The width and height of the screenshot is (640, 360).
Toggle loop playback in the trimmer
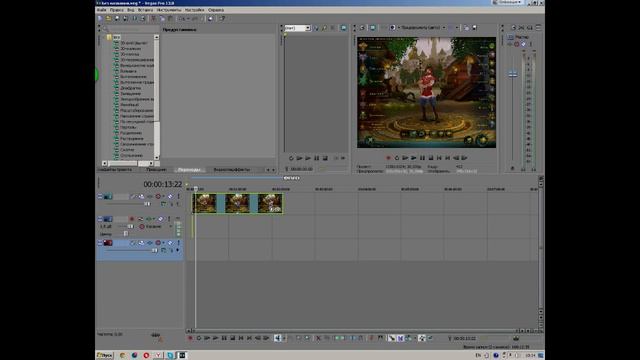tap(291, 158)
